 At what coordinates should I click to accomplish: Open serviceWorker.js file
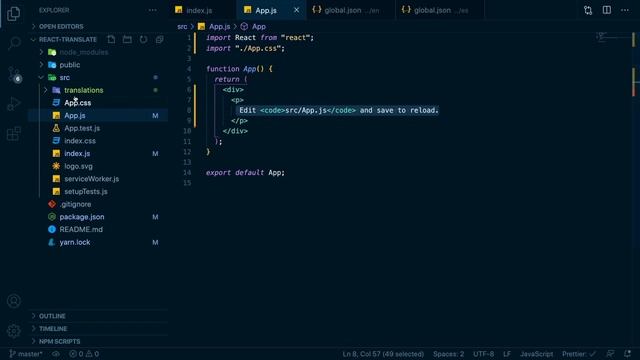click(98, 179)
